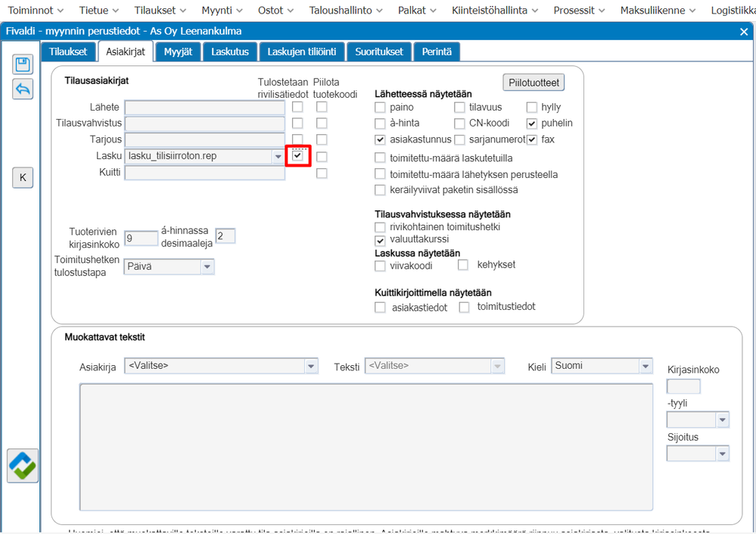The image size is (756, 534).
Task: Open the Myynti menu
Action: click(222, 10)
